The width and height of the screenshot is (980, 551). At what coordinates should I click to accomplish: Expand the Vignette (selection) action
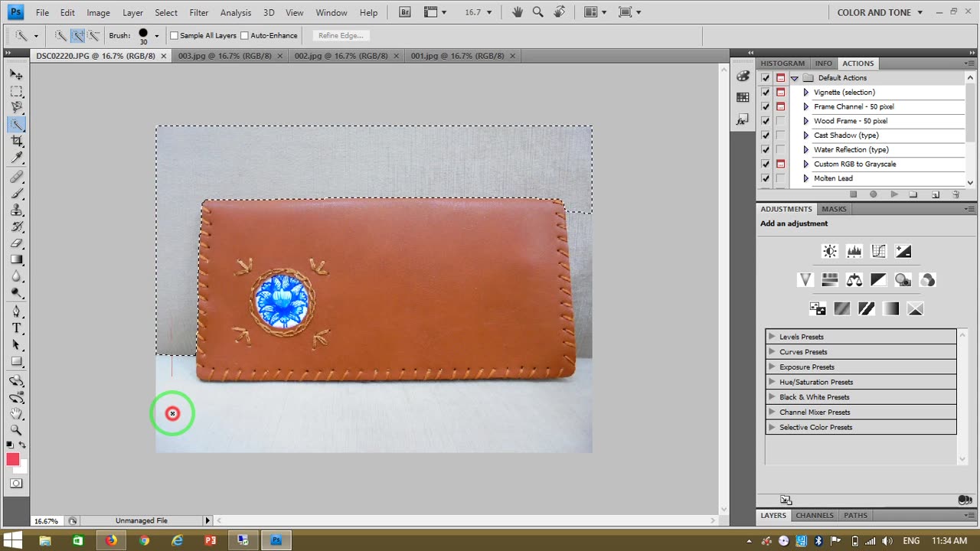click(x=805, y=92)
